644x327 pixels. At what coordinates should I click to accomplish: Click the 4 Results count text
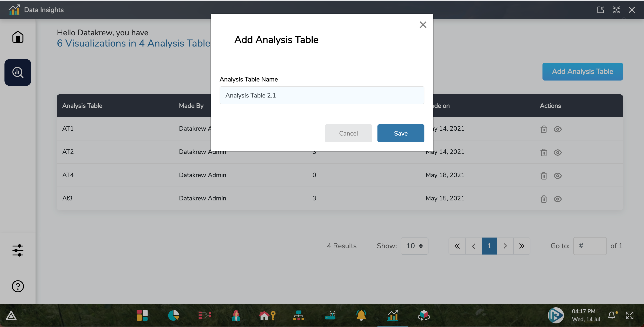(341, 246)
